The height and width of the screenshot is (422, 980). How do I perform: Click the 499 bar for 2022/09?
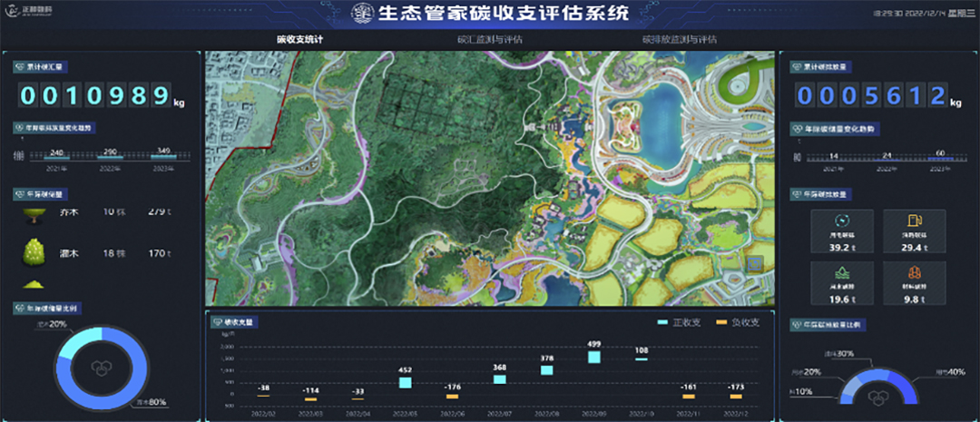pos(594,358)
